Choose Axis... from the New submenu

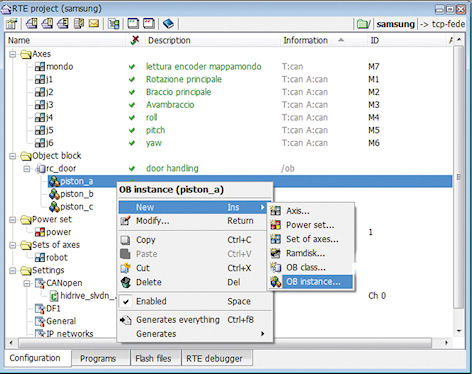coord(311,211)
